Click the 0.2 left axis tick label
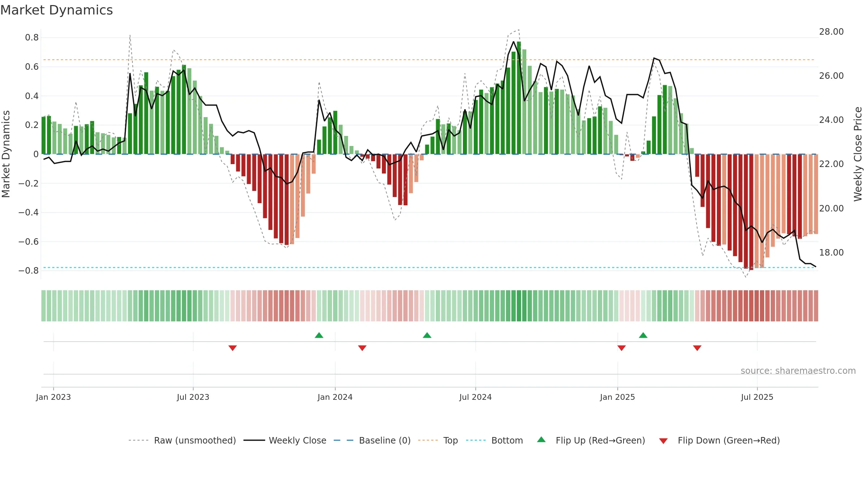This screenshot has width=868, height=488. click(x=32, y=125)
